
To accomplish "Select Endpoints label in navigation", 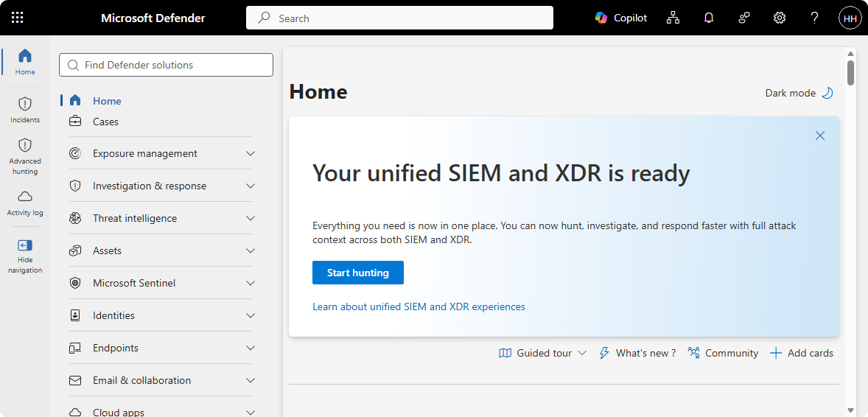I will click(x=116, y=348).
